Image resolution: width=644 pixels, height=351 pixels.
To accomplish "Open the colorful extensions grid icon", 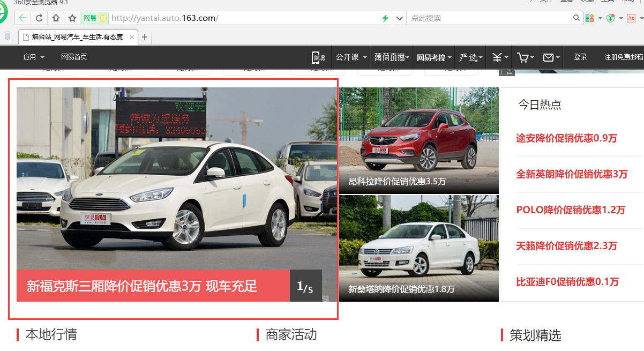I will (590, 18).
